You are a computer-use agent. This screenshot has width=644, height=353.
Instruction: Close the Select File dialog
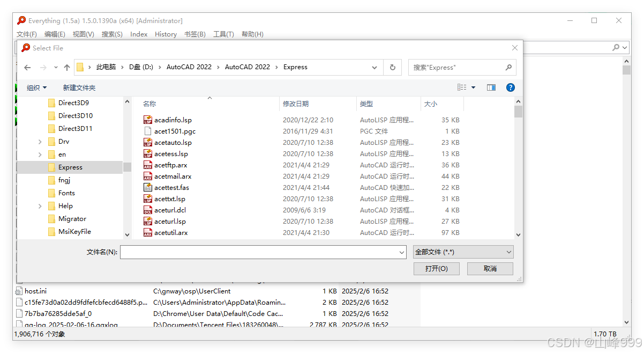coord(514,48)
